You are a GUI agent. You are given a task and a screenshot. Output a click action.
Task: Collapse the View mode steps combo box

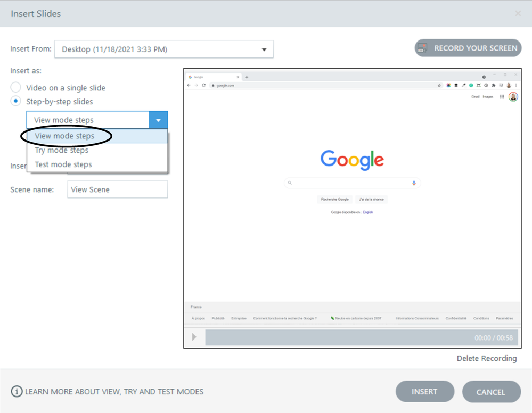tap(158, 120)
